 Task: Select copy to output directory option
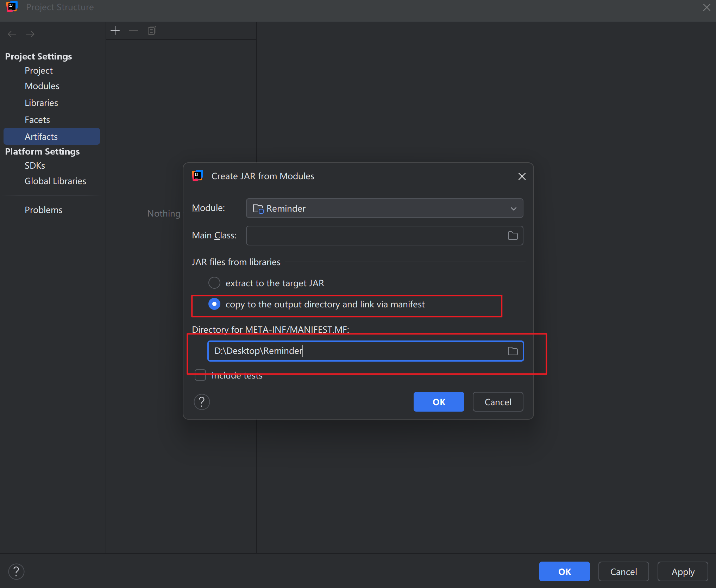coord(214,304)
